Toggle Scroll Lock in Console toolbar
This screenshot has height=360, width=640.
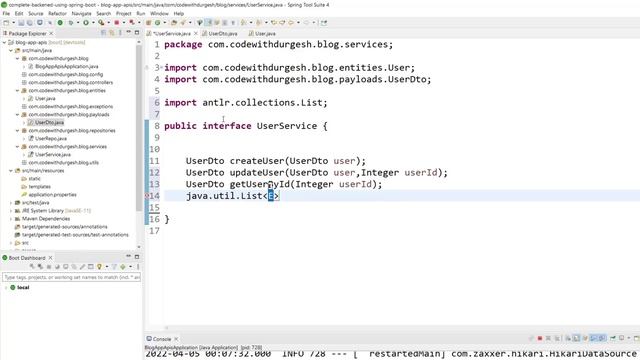tap(576, 338)
